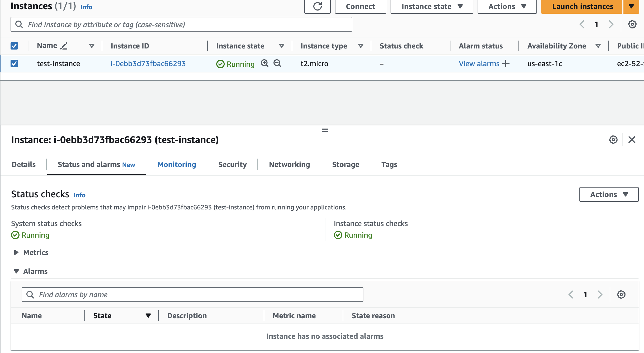
Task: Click the Find alarms by name field
Action: pos(193,295)
